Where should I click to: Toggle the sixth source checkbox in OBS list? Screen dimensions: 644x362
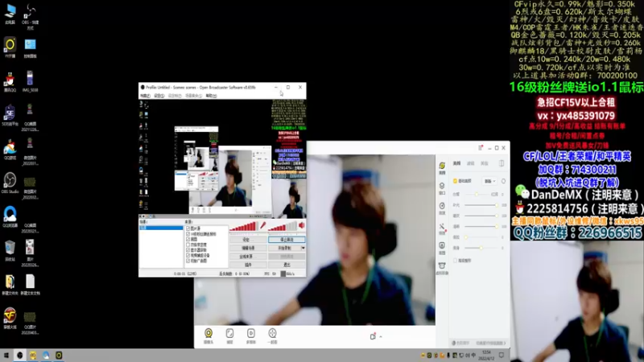[x=188, y=255]
